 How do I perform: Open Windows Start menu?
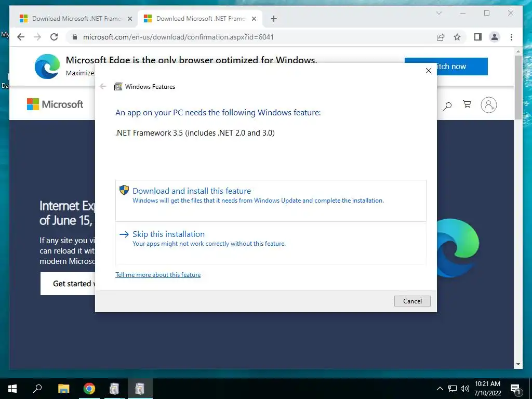pyautogui.click(x=12, y=388)
